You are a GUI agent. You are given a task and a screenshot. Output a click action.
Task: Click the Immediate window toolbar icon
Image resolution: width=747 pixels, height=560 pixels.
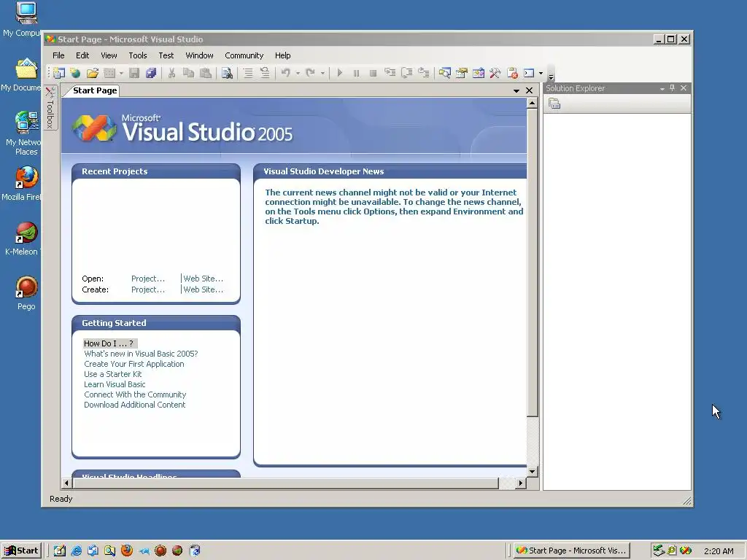(x=529, y=73)
